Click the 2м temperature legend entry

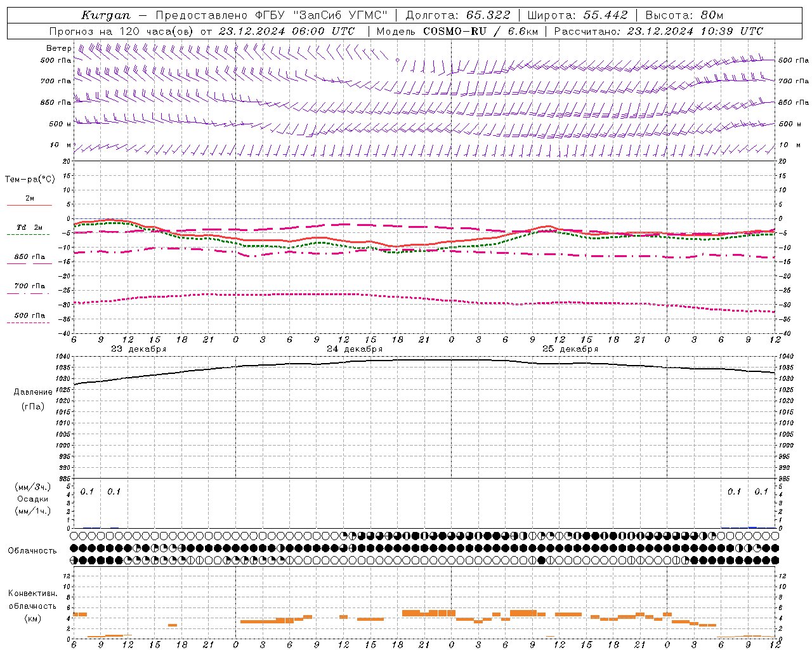pyautogui.click(x=30, y=199)
